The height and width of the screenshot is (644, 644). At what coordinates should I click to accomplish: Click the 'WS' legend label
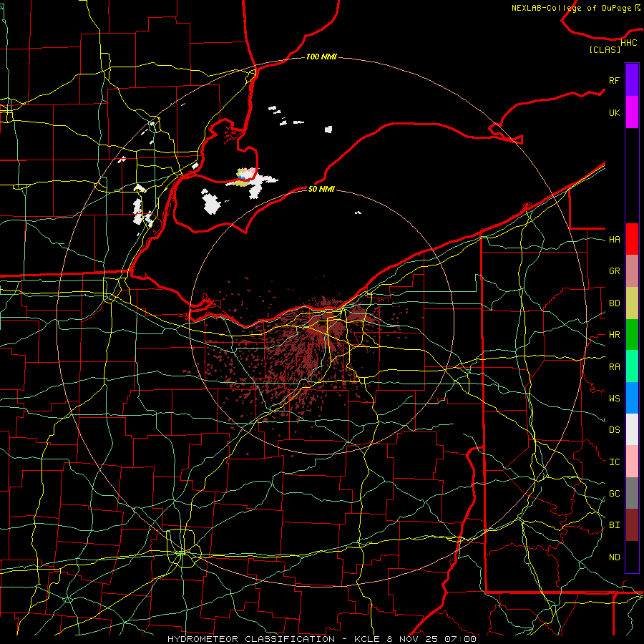tap(615, 399)
